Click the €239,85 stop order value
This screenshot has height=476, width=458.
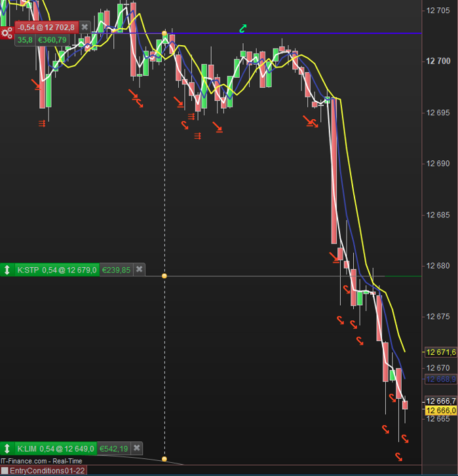tap(116, 270)
